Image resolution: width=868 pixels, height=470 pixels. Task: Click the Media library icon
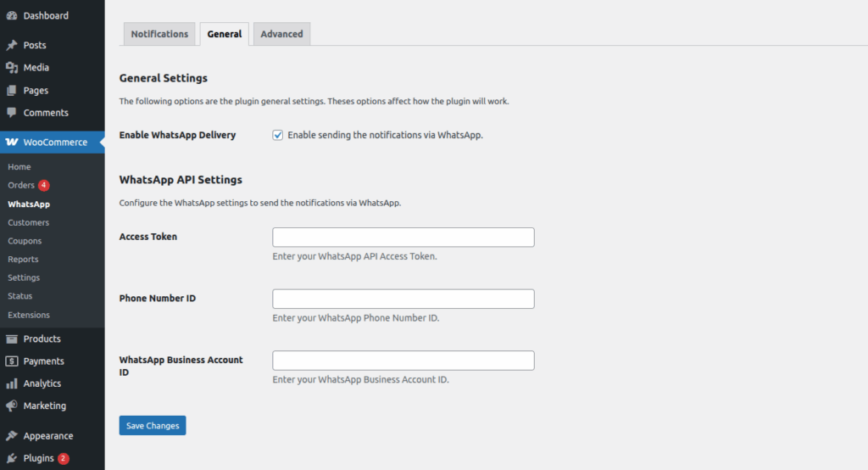12,68
